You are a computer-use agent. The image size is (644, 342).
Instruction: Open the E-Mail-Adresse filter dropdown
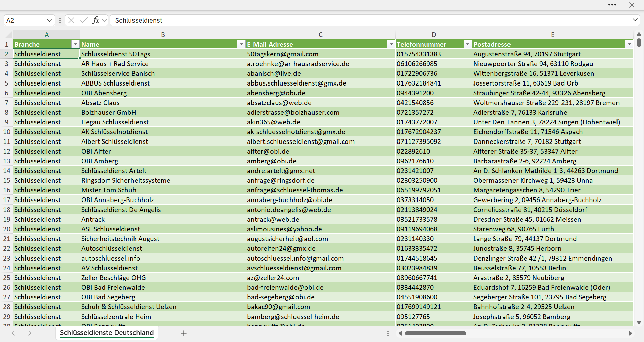click(391, 44)
